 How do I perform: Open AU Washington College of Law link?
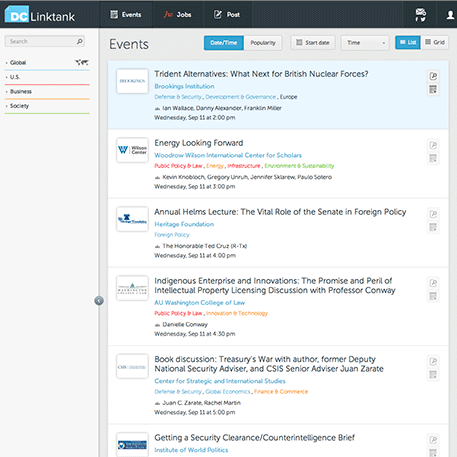[x=200, y=303]
